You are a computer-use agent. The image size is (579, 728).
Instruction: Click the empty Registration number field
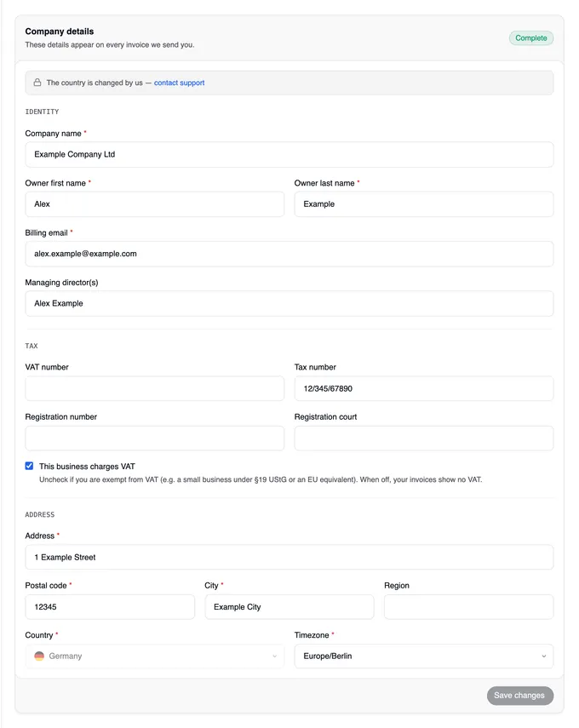[x=155, y=439]
